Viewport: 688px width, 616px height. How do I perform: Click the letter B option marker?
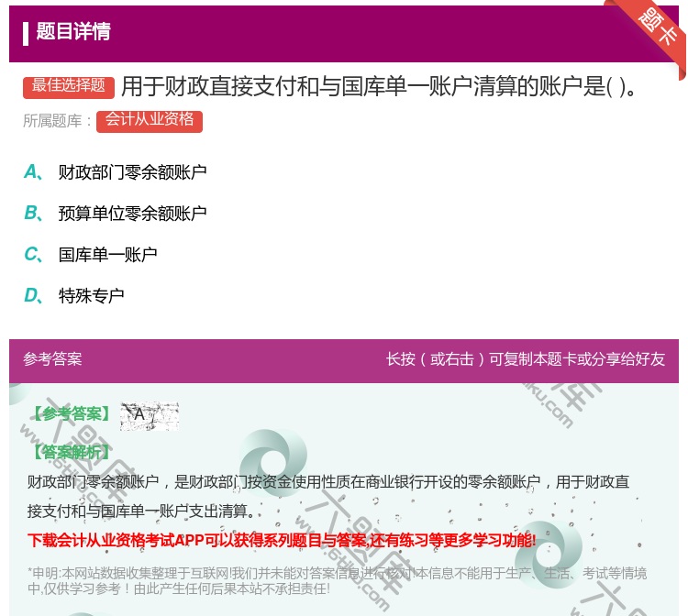(x=33, y=214)
